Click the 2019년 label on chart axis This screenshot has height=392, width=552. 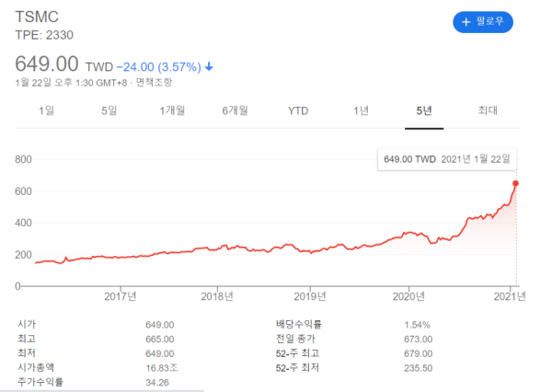click(x=310, y=295)
